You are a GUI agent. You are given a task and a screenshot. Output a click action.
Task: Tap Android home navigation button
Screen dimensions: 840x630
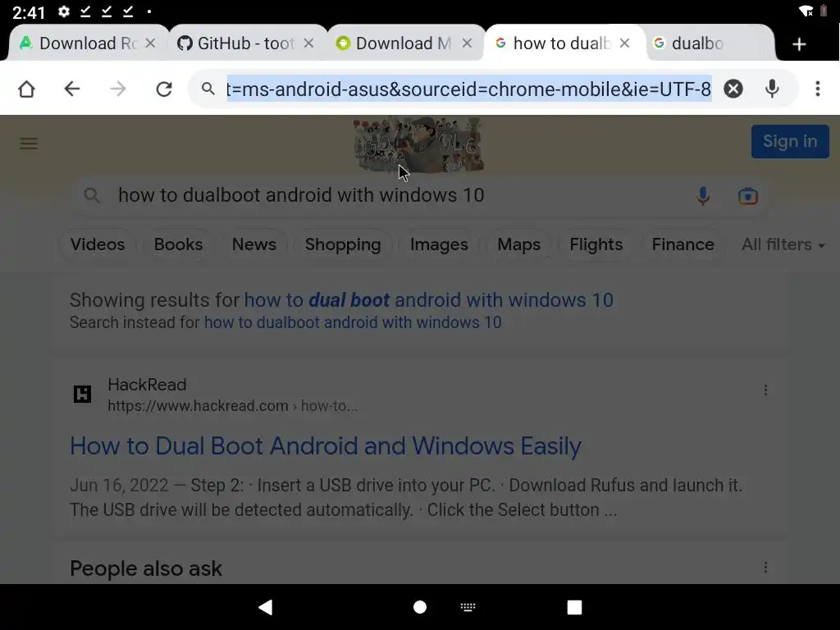coord(420,607)
